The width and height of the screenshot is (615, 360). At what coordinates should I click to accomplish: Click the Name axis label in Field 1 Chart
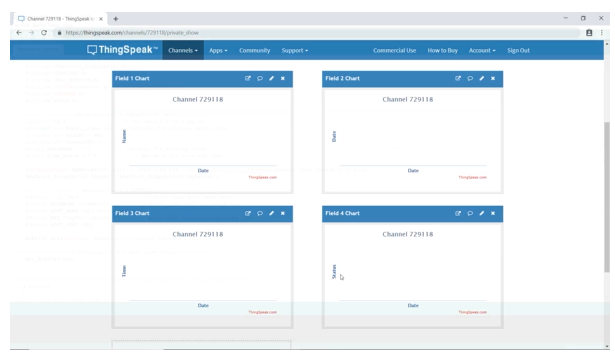click(x=124, y=136)
